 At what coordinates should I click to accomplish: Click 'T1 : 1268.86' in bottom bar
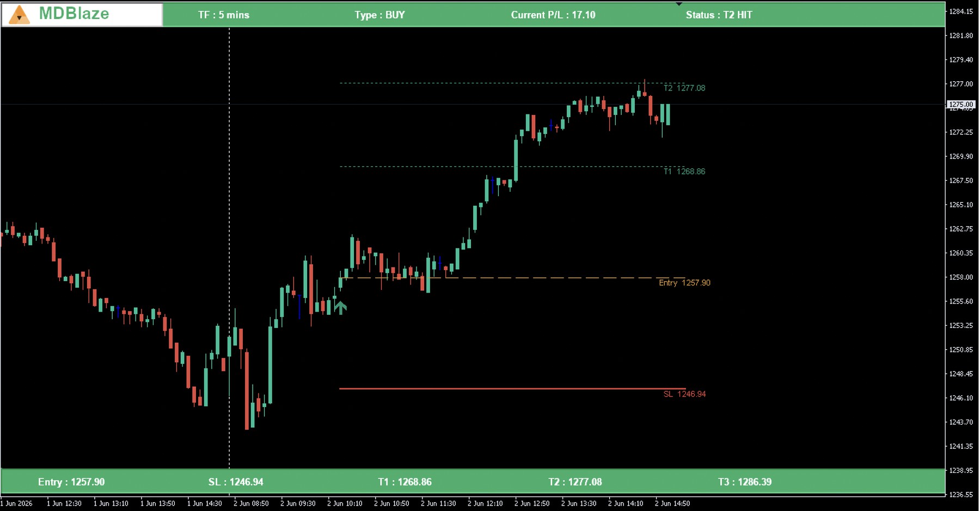click(x=405, y=482)
